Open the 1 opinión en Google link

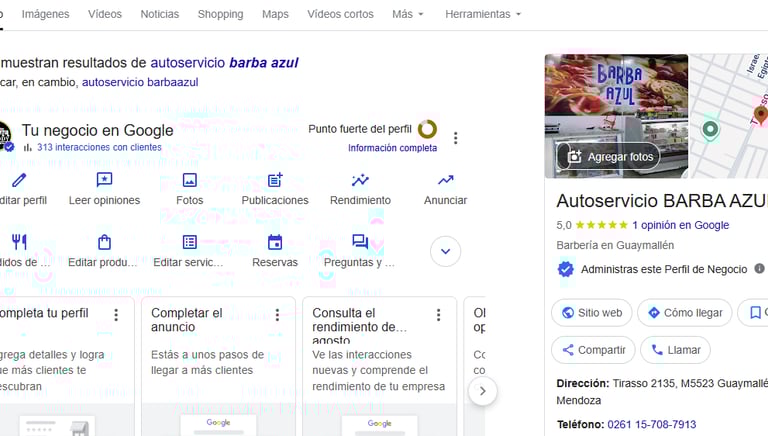(x=680, y=225)
